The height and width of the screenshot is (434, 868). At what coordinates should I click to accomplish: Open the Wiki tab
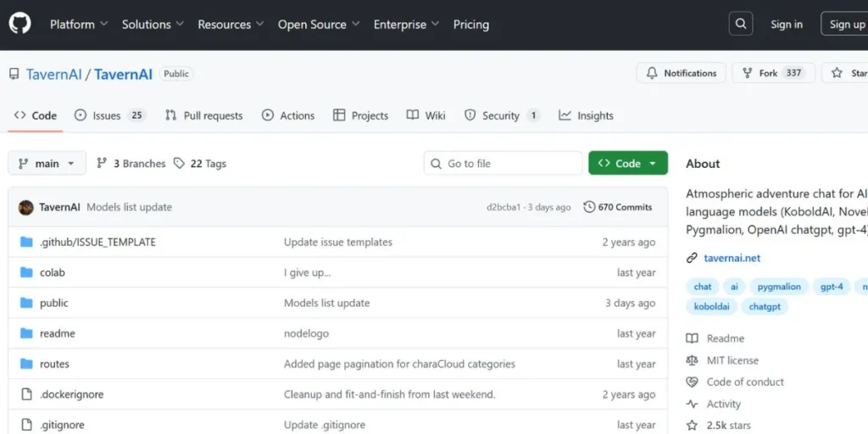click(x=426, y=115)
